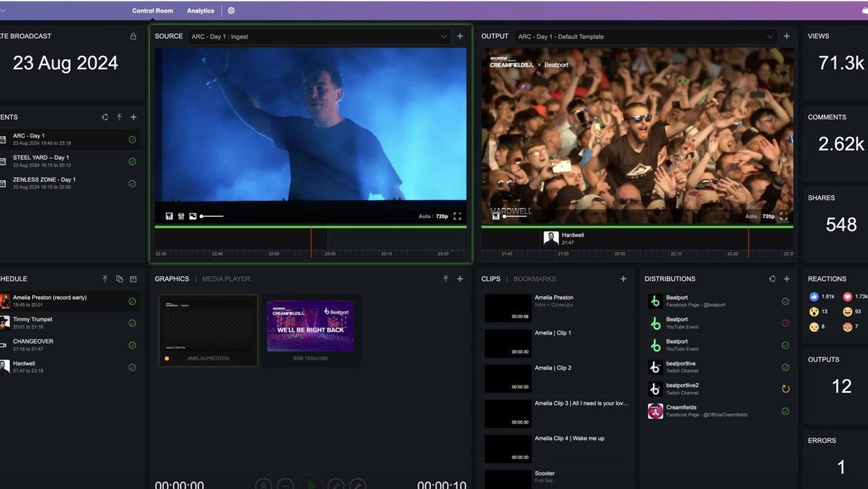Open the Creamfields Facebook Page distribution
This screenshot has height=489, width=868.
pyautogui.click(x=718, y=411)
